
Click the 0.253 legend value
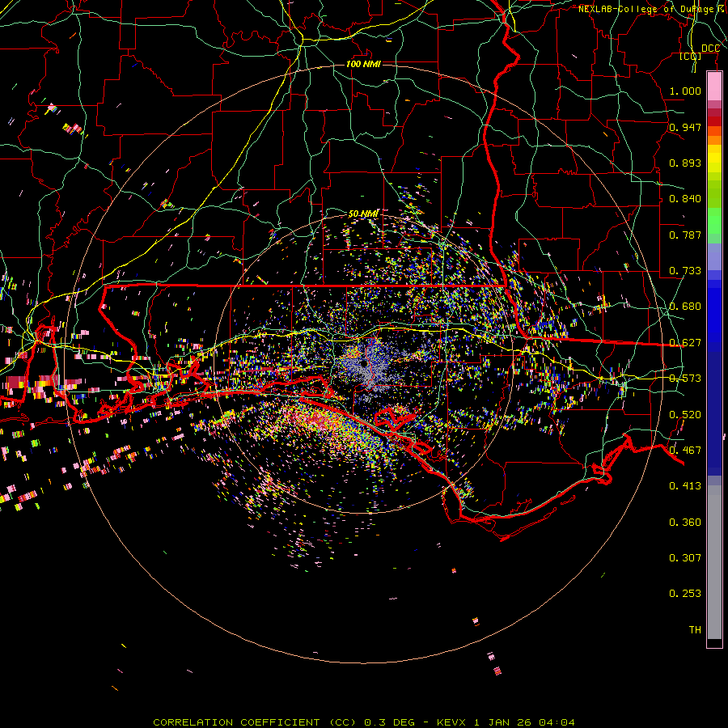685,594
